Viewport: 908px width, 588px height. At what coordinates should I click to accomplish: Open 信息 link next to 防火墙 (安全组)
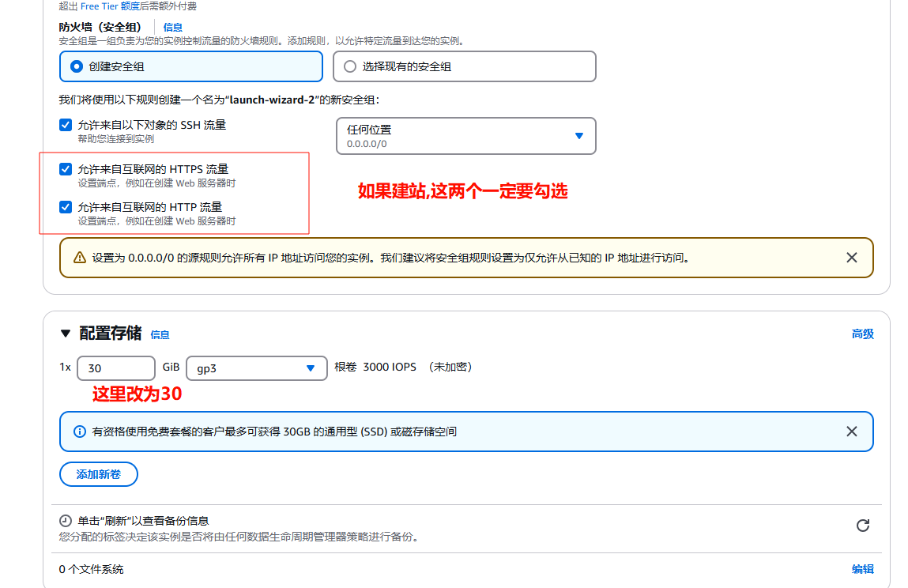point(172,27)
